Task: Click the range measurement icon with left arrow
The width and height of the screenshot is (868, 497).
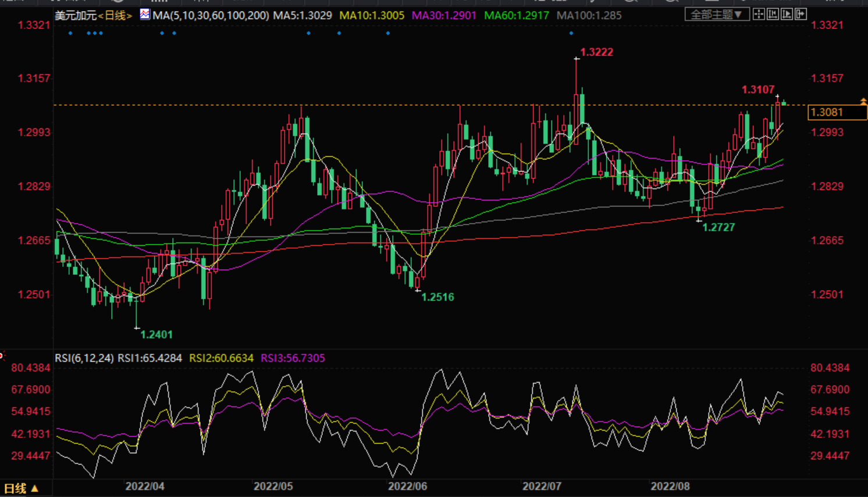Action: (773, 15)
